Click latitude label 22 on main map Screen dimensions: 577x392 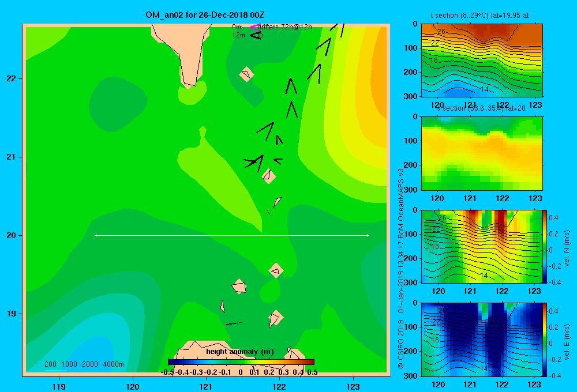pyautogui.click(x=12, y=78)
